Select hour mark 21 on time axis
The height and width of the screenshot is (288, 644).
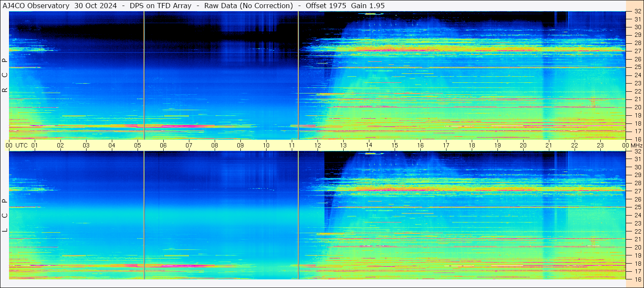pyautogui.click(x=549, y=145)
